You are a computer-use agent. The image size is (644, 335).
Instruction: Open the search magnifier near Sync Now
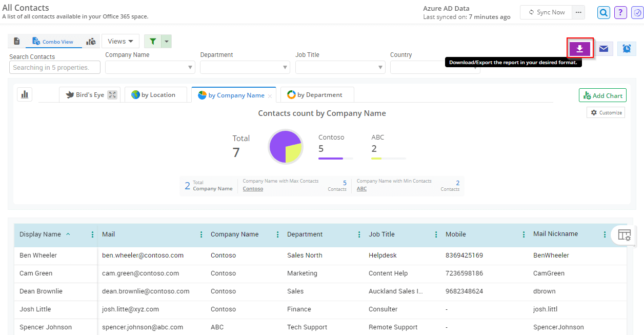603,12
